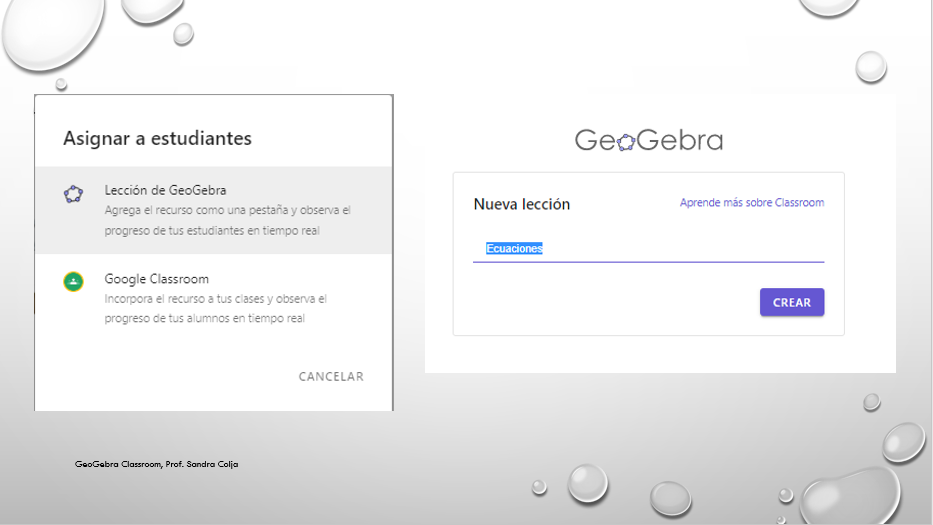Screen dimensions: 933x525
Task: Click the CANCELAR button
Action: pyautogui.click(x=331, y=377)
